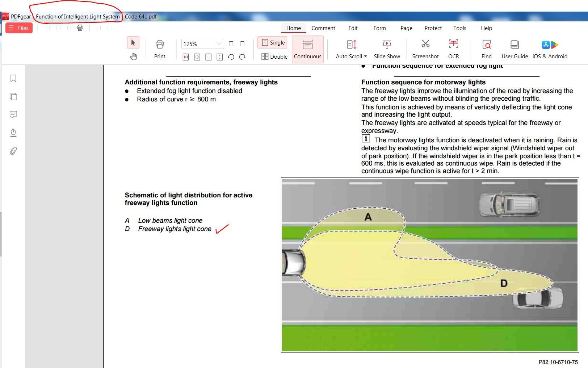The image size is (588, 368).
Task: Open the Protect tab
Action: tap(433, 28)
